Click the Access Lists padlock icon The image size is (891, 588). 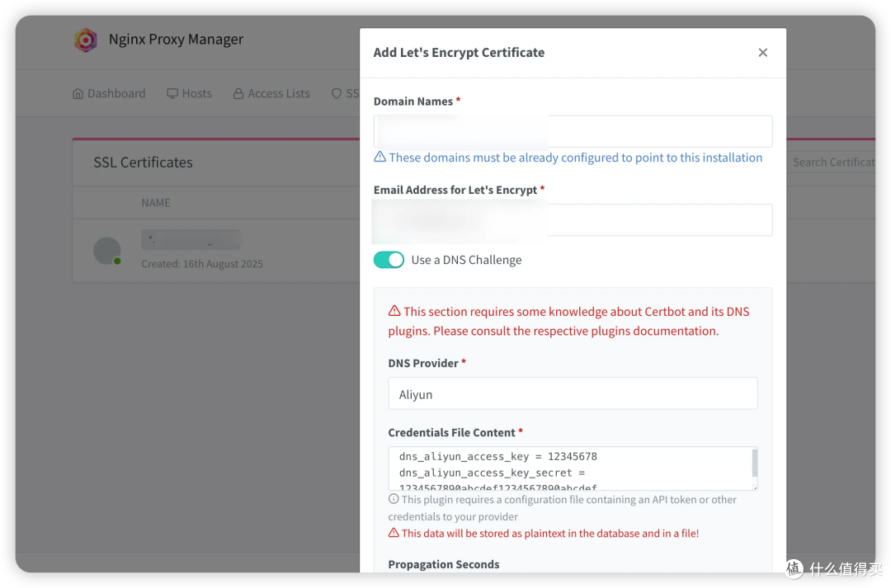pyautogui.click(x=238, y=94)
